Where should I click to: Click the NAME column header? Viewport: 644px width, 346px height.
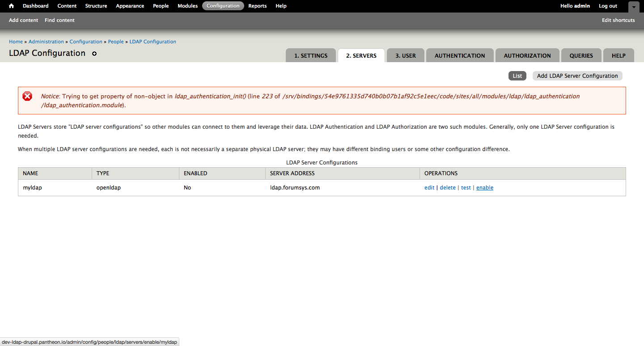coord(55,173)
